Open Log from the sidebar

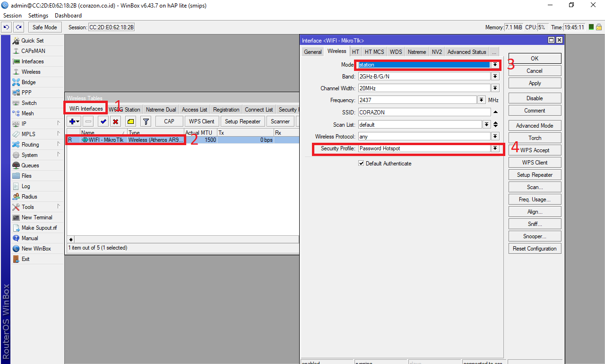[x=26, y=186]
